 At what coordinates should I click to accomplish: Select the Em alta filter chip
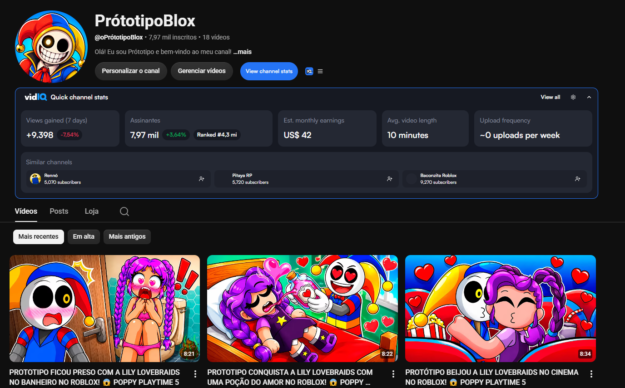coord(83,236)
